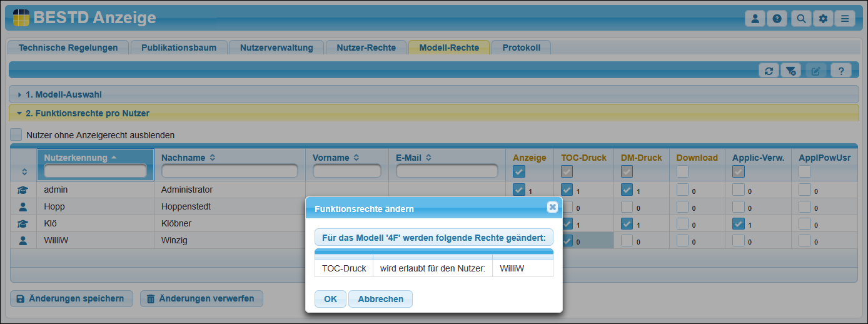Open the Protokoll tab
The width and height of the screenshot is (868, 324).
pos(521,48)
